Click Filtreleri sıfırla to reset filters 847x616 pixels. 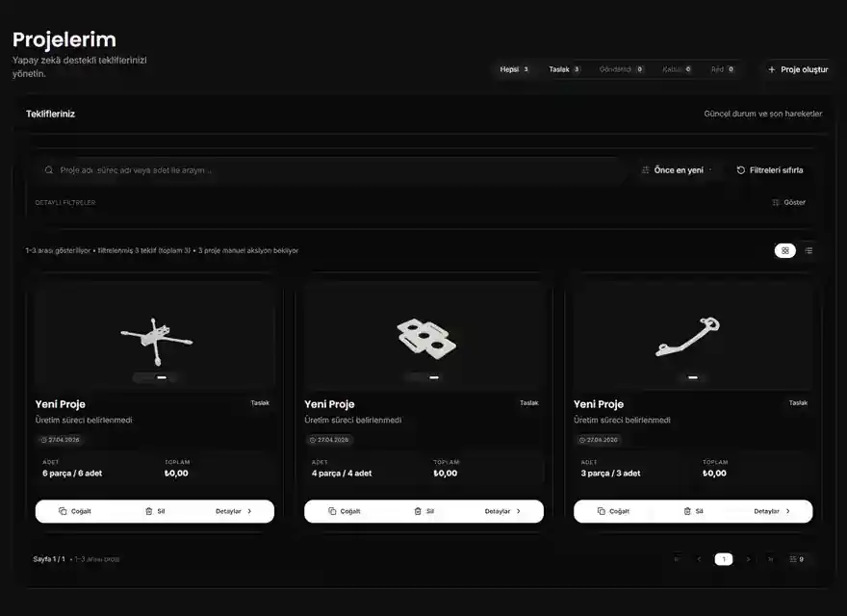tap(770, 170)
